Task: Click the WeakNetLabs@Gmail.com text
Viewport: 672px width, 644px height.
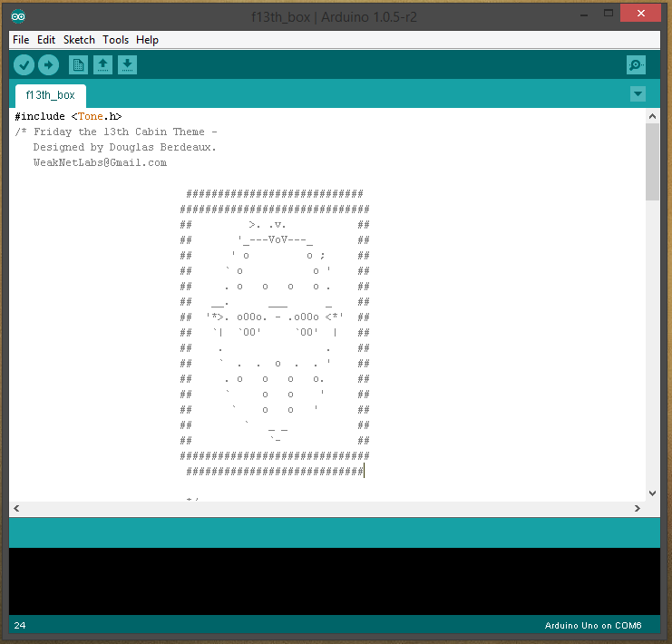Action: click(101, 162)
